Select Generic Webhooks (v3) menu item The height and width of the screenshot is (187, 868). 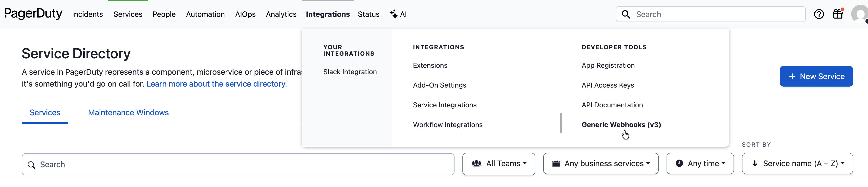tap(621, 125)
